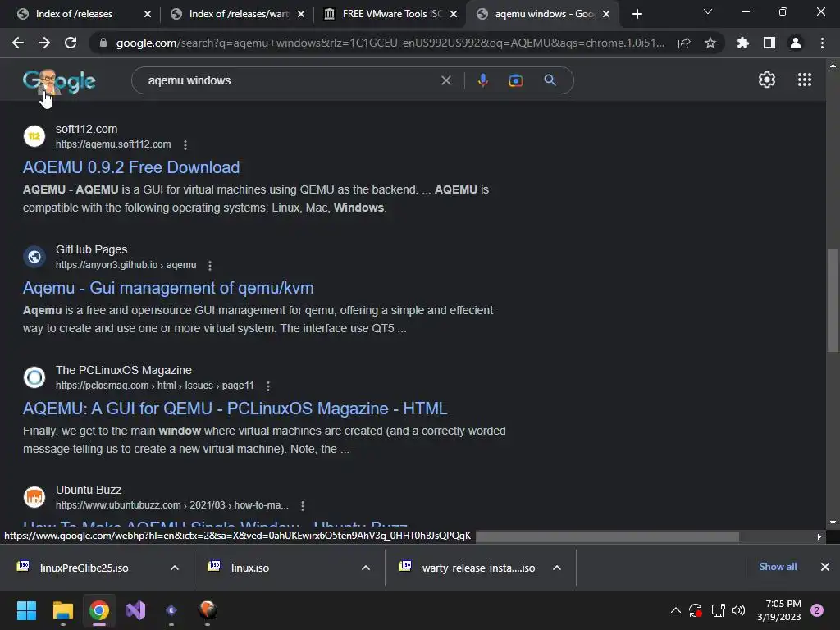Open File Explorer from the taskbar

tap(62, 610)
